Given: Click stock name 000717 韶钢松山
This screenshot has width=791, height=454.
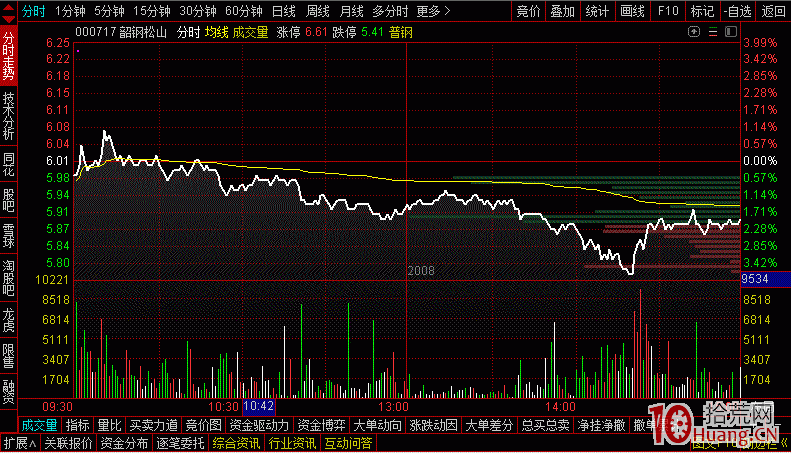Looking at the screenshot, I should 121,32.
